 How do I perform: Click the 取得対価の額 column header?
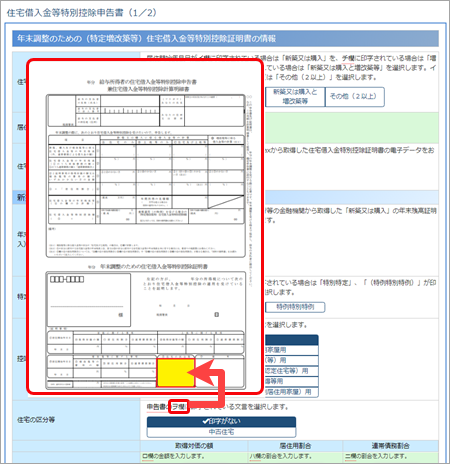coord(194,446)
